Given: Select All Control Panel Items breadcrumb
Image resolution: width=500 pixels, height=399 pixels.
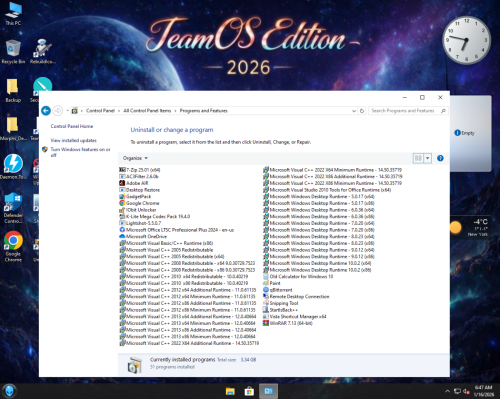Looking at the screenshot, I should tap(147, 111).
